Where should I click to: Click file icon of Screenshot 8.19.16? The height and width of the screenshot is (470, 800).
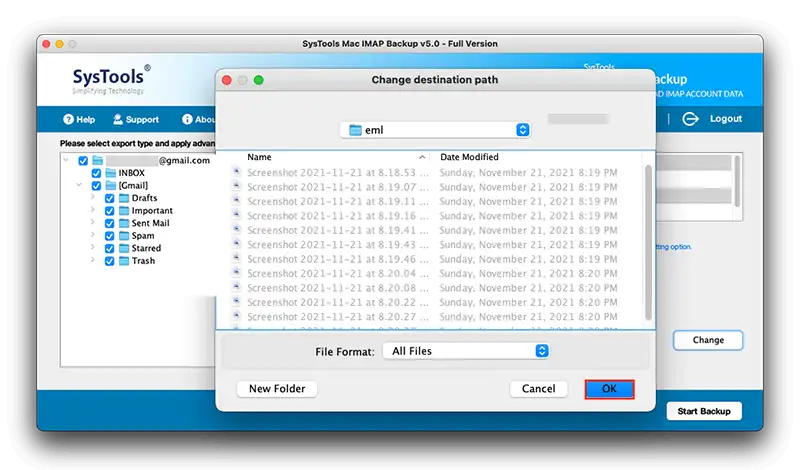click(236, 215)
